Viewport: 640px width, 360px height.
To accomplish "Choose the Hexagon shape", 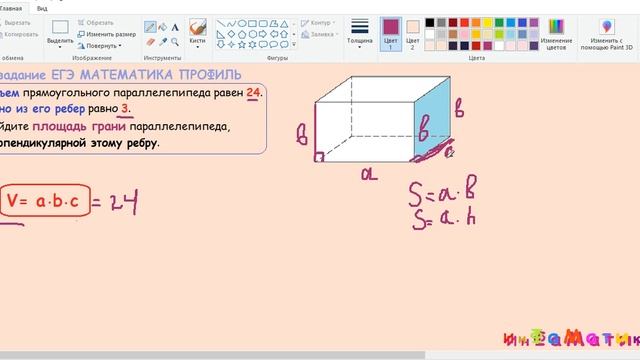I will (253, 34).
